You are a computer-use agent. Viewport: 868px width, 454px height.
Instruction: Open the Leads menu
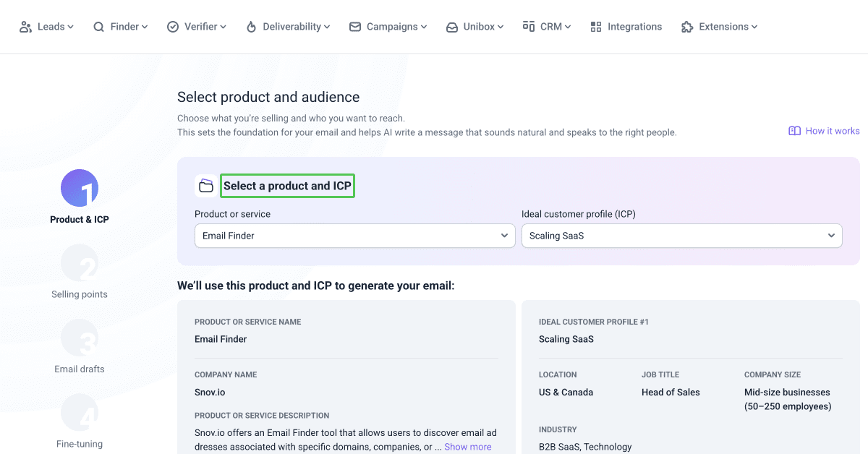pos(46,27)
